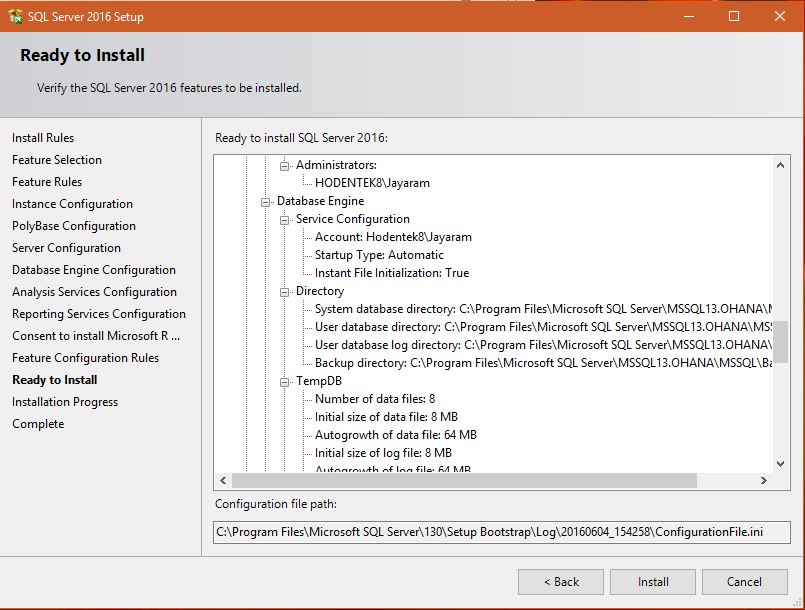Go back using the Back button

click(560, 581)
